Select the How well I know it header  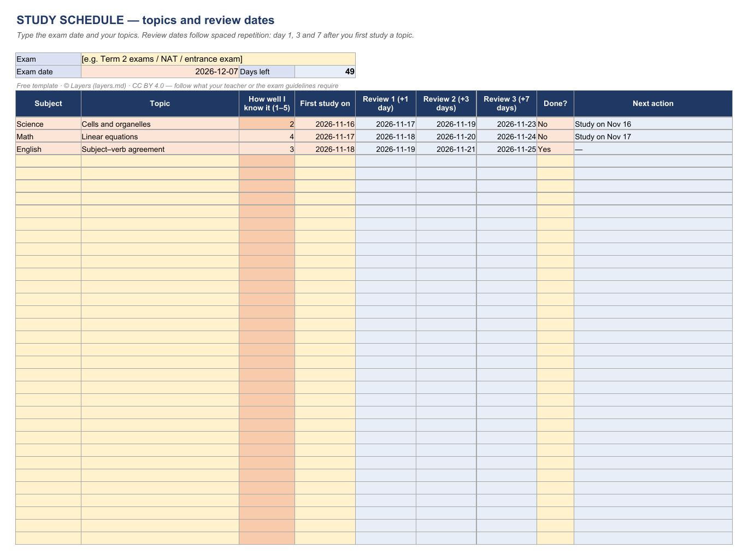[267, 104]
